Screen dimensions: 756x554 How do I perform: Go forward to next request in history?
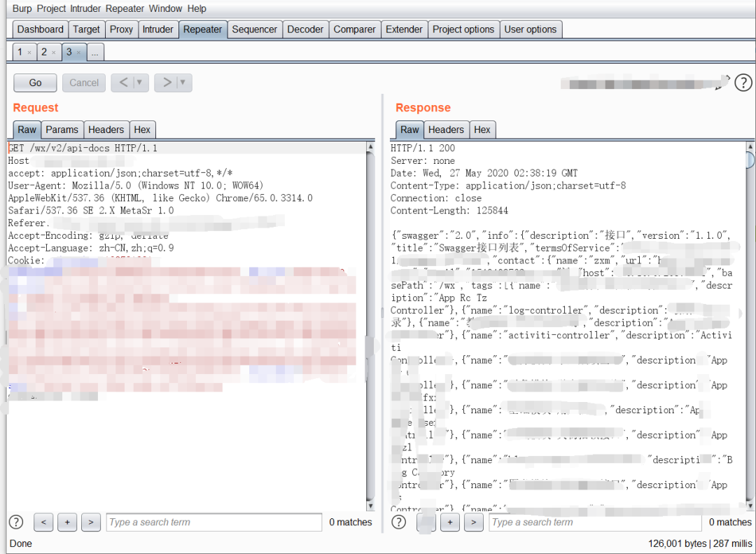coord(167,83)
